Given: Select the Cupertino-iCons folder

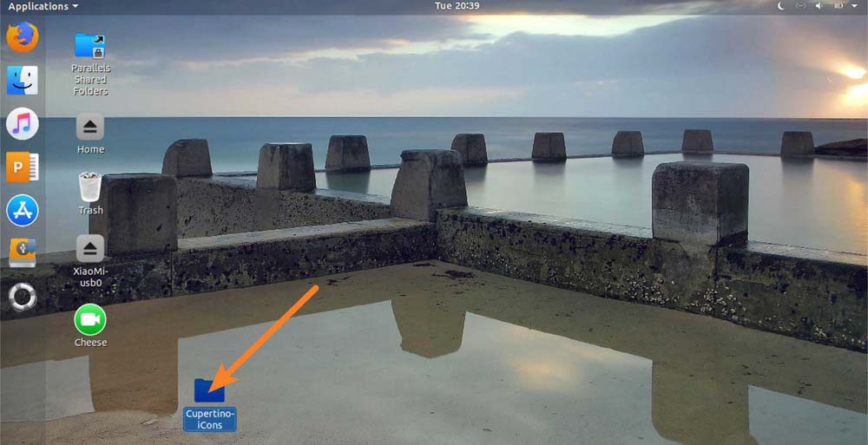Looking at the screenshot, I should click(209, 391).
